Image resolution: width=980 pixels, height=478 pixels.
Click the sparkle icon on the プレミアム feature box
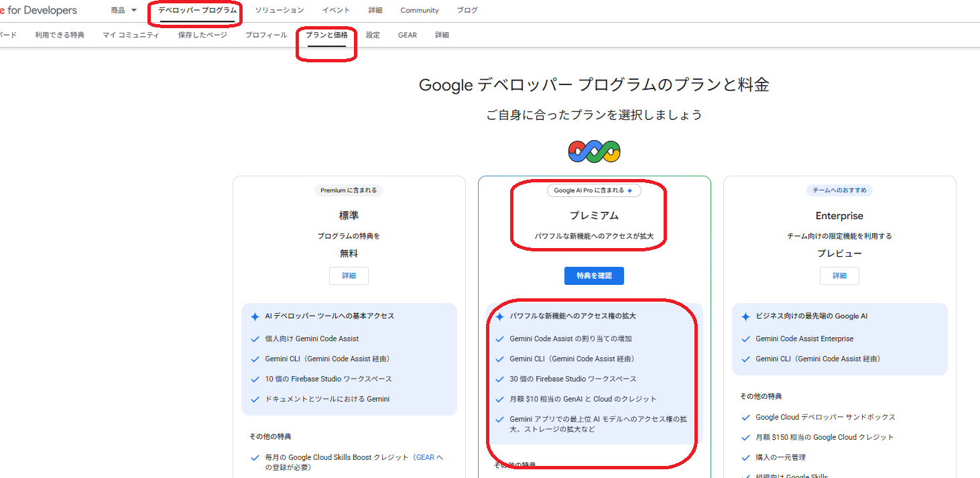[x=499, y=316]
